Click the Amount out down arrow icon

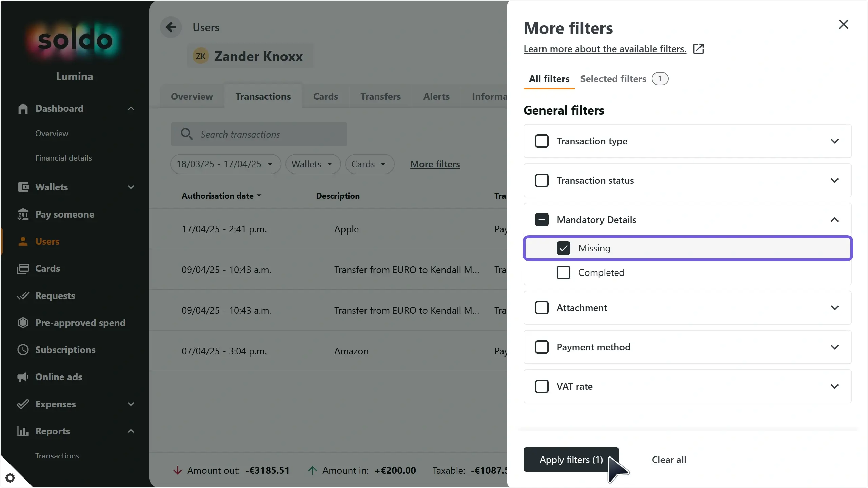178,470
